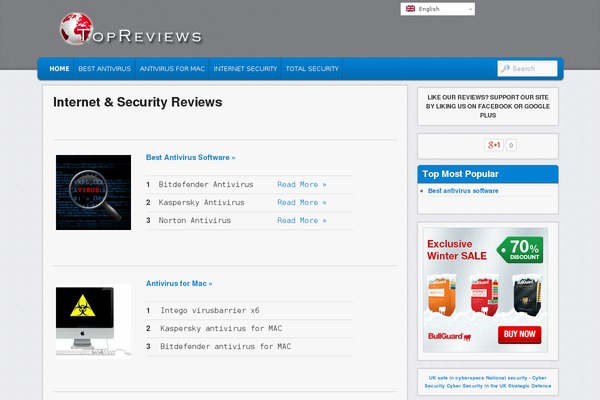Screen dimensions: 600x400
Task: Open the English language dropdown
Action: [x=437, y=9]
